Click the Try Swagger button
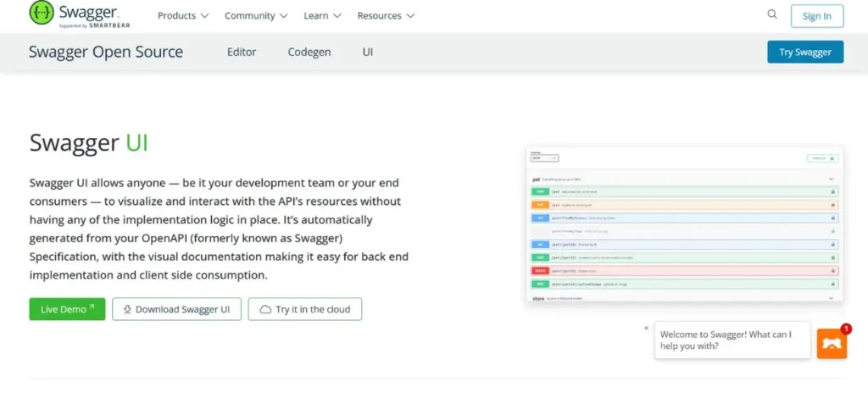868x409 pixels. click(805, 52)
